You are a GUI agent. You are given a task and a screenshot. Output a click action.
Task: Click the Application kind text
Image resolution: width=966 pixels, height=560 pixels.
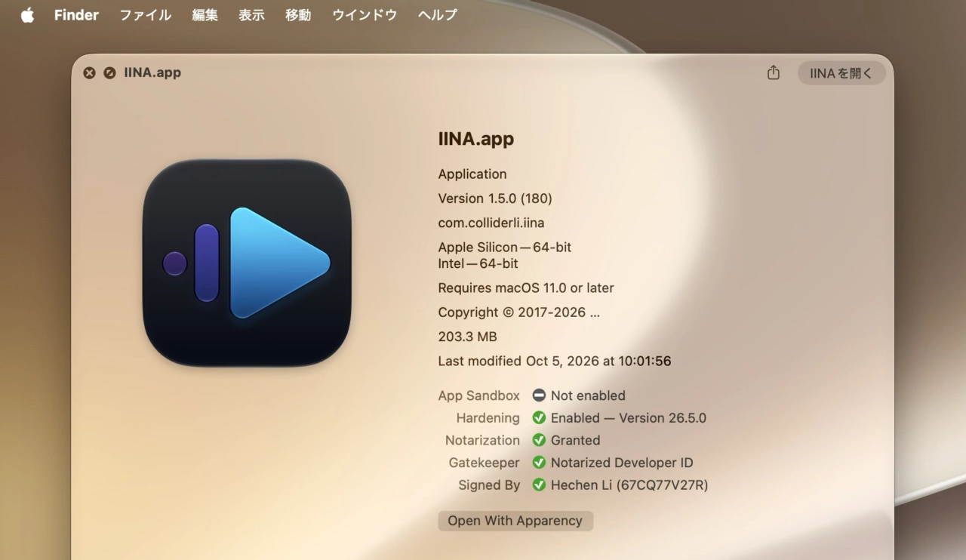472,174
